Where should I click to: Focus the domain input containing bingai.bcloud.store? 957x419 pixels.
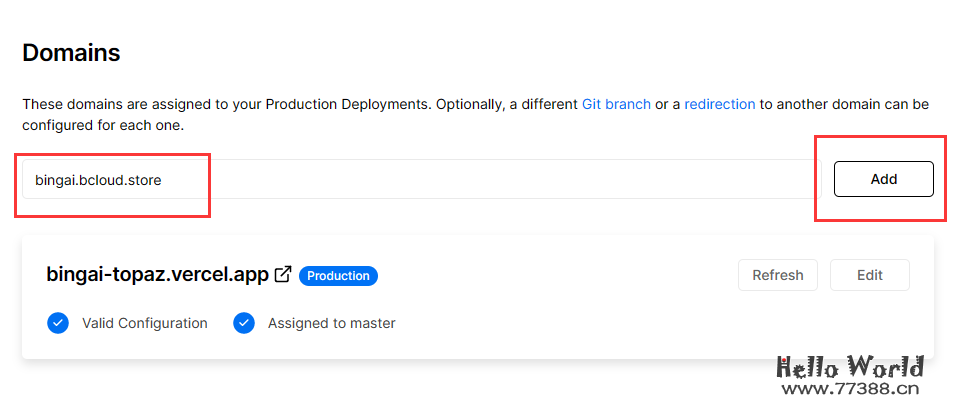click(x=98, y=180)
